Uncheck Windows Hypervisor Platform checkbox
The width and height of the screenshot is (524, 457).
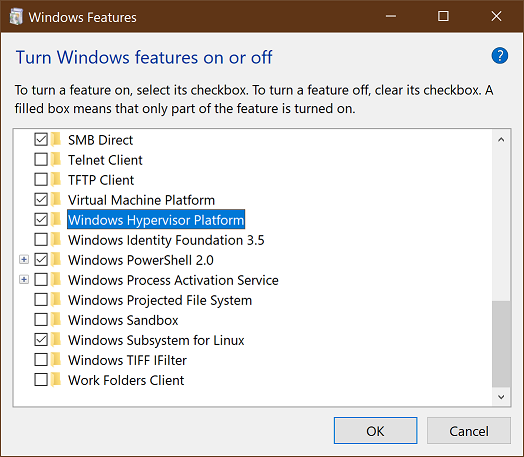41,220
